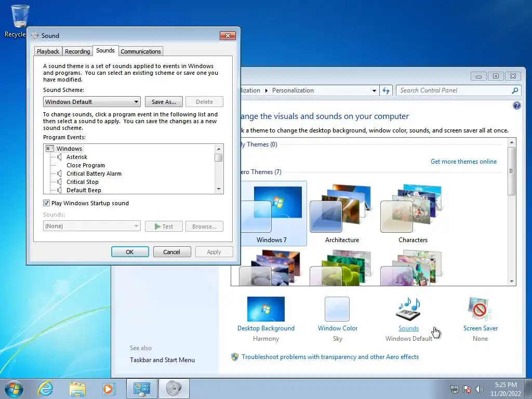Click in Search Control Panel field
The image size is (532, 399).
[x=455, y=90]
